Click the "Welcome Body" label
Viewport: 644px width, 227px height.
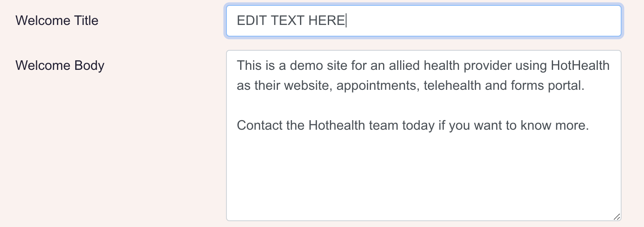point(60,65)
